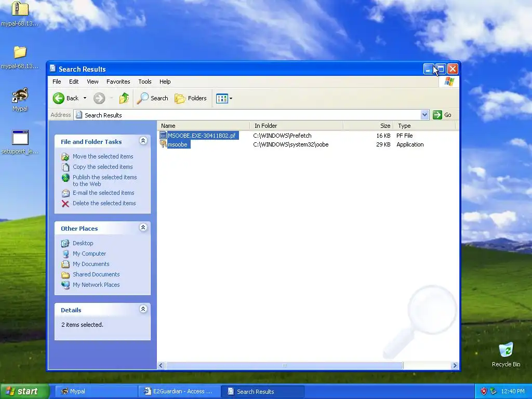This screenshot has height=399, width=532.
Task: Select the setupcert desktop icon
Action: (20, 142)
